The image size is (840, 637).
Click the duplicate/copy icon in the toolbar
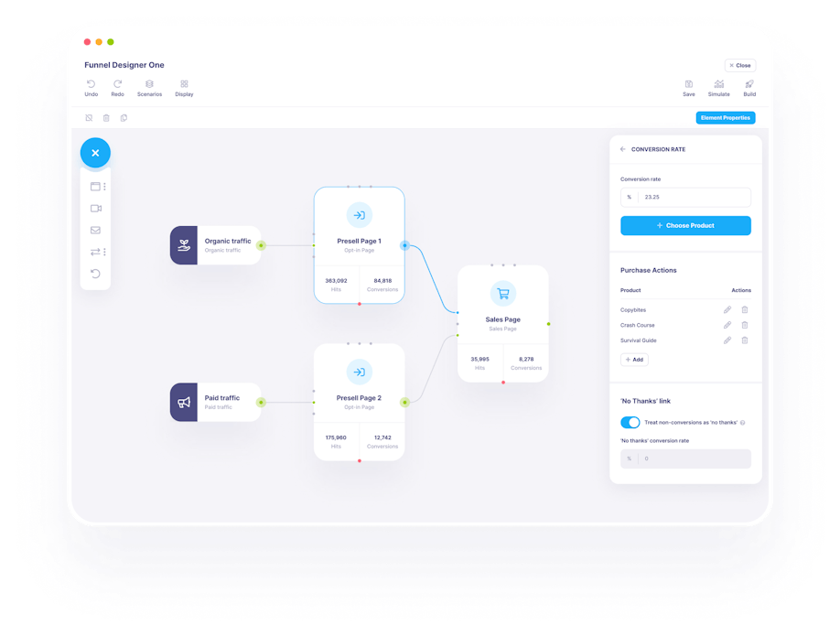(x=124, y=118)
